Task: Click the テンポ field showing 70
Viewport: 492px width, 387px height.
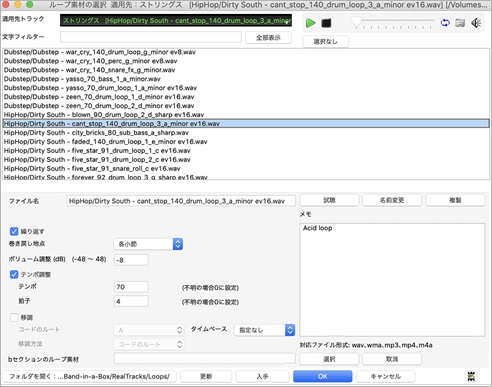Action: point(131,287)
